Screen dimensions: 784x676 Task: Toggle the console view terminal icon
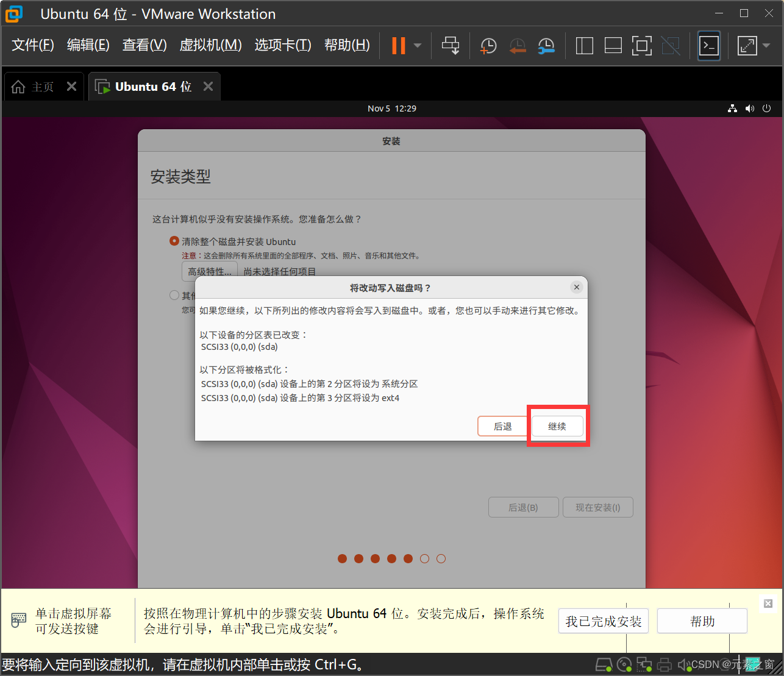tap(709, 46)
